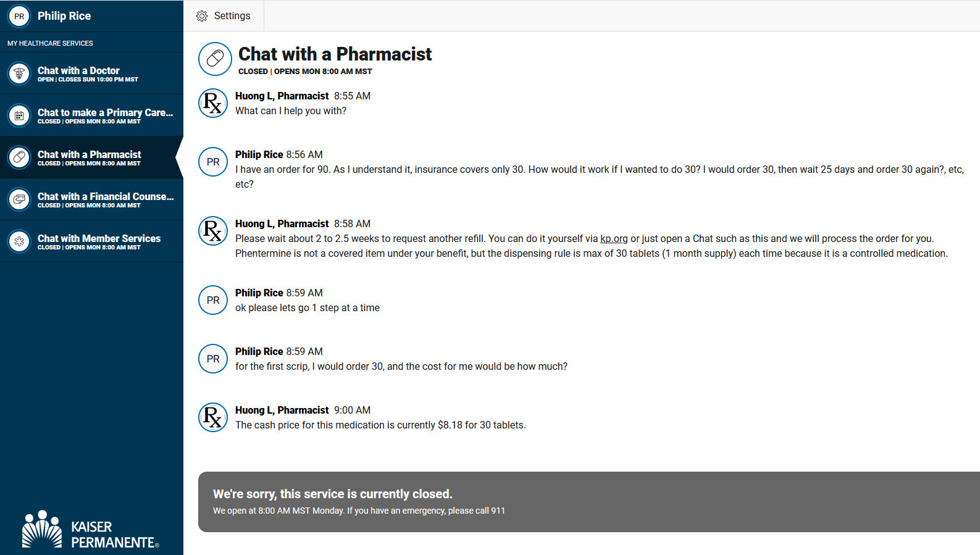Click the Rx avatar on the 9:00 AM message
This screenshot has width=980, height=555.
213,417
